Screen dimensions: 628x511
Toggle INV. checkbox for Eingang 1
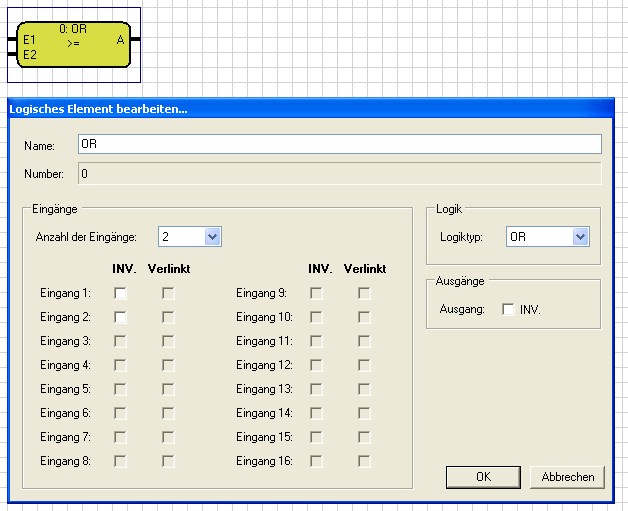(120, 293)
